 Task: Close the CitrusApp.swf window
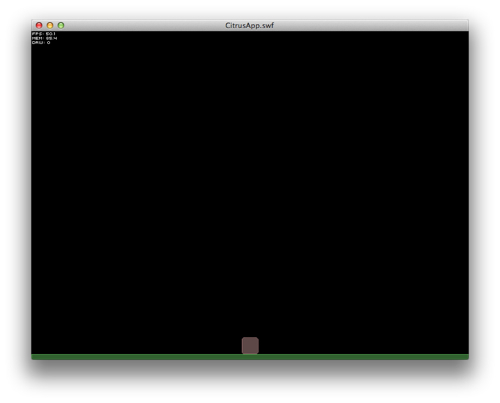(x=39, y=25)
